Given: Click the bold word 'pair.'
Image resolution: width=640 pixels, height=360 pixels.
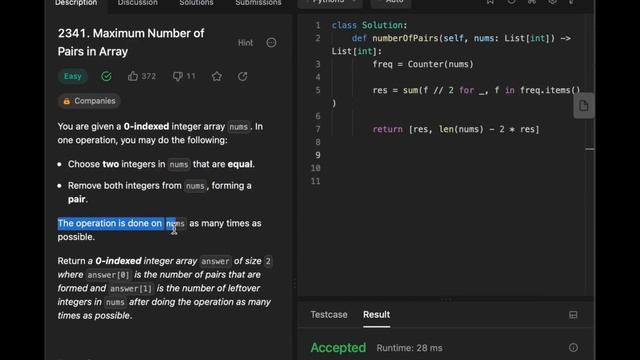Looking at the screenshot, I should pos(78,199).
